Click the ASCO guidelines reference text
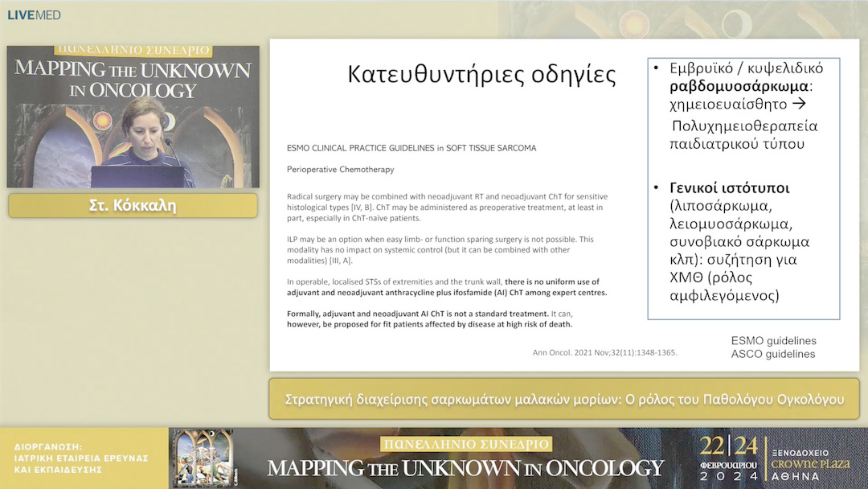 click(x=773, y=354)
